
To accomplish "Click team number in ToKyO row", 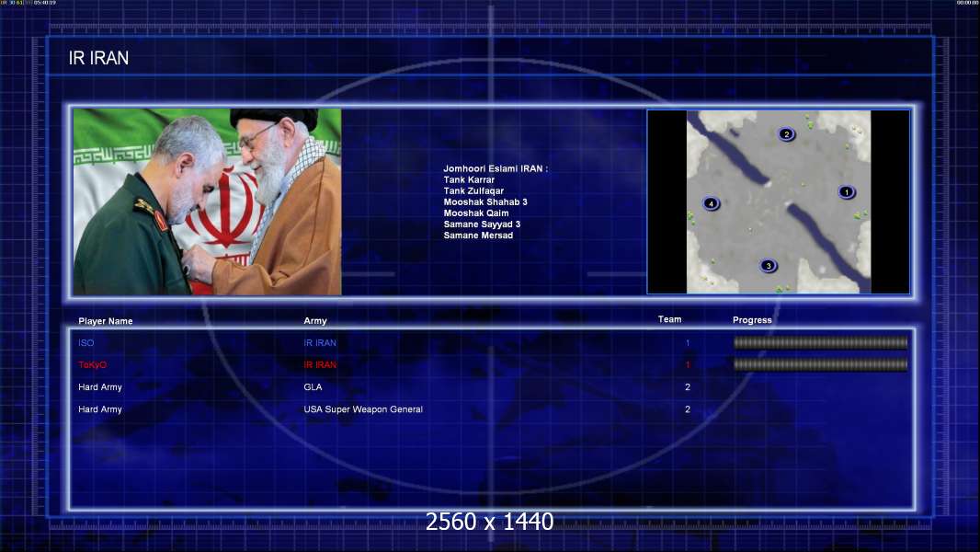I will click(688, 364).
